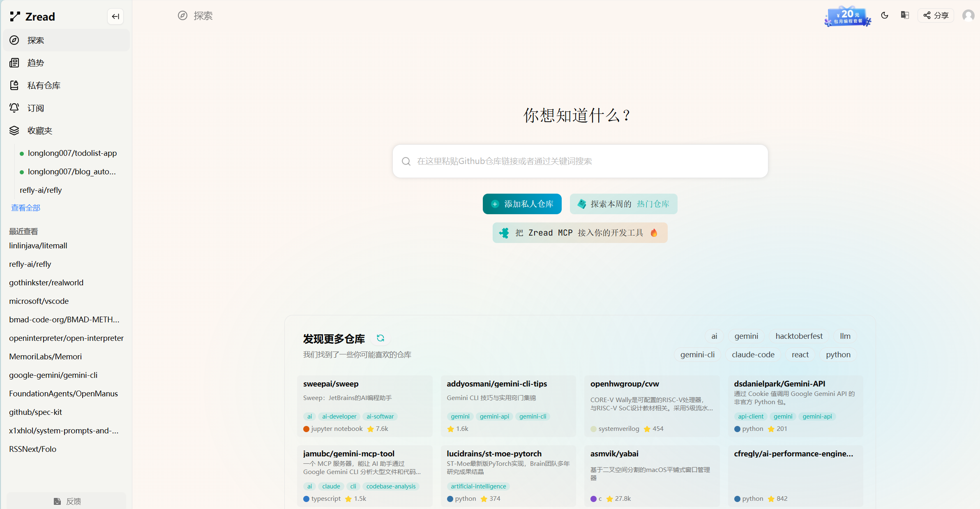Viewport: 980px width, 509px height.
Task: Open 趋势 trends page in sidebar
Action: [x=35, y=63]
